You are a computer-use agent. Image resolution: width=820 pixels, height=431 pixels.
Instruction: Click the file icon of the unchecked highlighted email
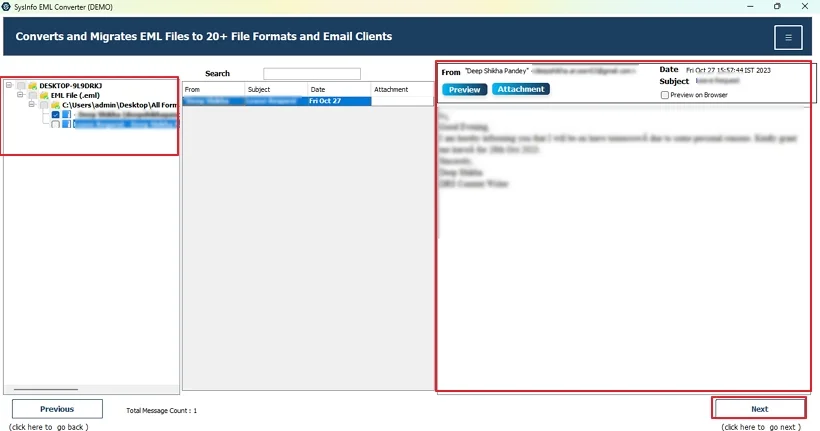pyautogui.click(x=66, y=124)
